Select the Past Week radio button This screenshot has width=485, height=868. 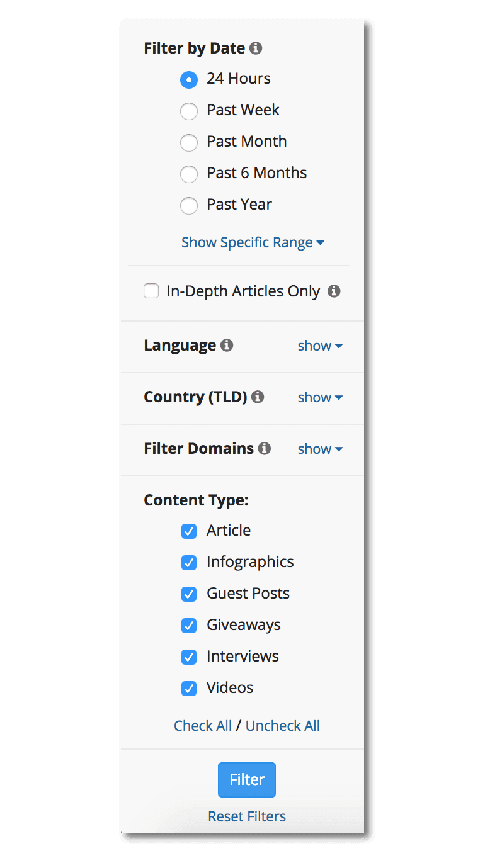(189, 111)
